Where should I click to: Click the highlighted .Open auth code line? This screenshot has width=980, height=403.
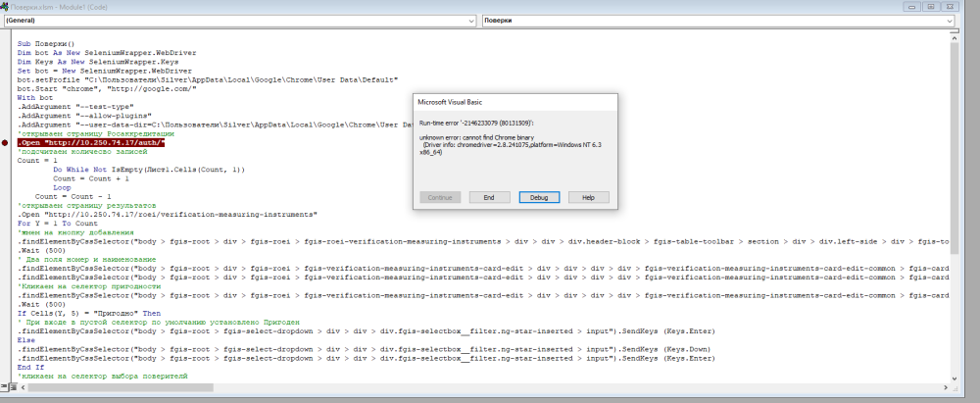pos(88,143)
